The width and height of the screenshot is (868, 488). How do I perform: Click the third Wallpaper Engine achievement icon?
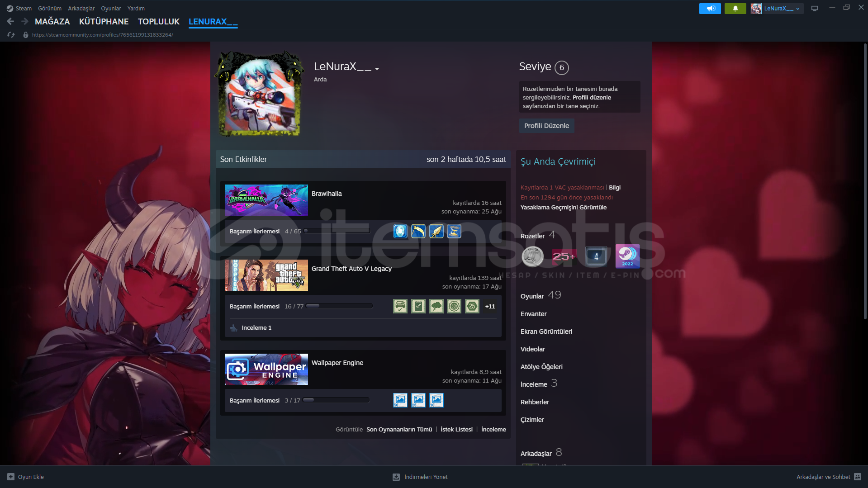point(436,400)
